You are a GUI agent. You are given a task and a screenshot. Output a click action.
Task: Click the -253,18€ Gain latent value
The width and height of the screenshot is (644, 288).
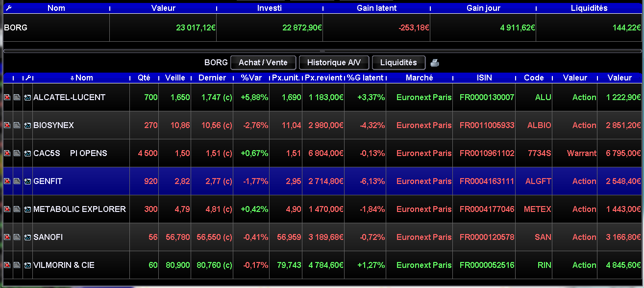coord(414,27)
